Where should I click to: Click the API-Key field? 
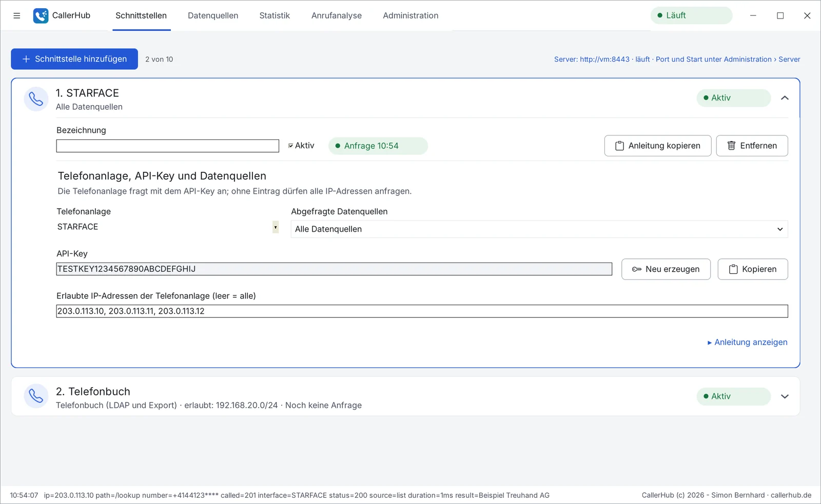point(334,269)
